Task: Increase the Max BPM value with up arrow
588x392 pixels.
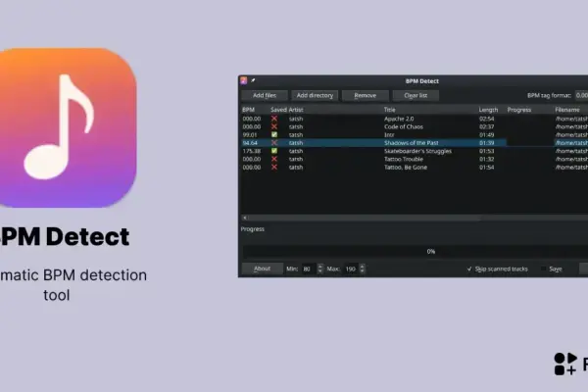Action: tap(363, 267)
